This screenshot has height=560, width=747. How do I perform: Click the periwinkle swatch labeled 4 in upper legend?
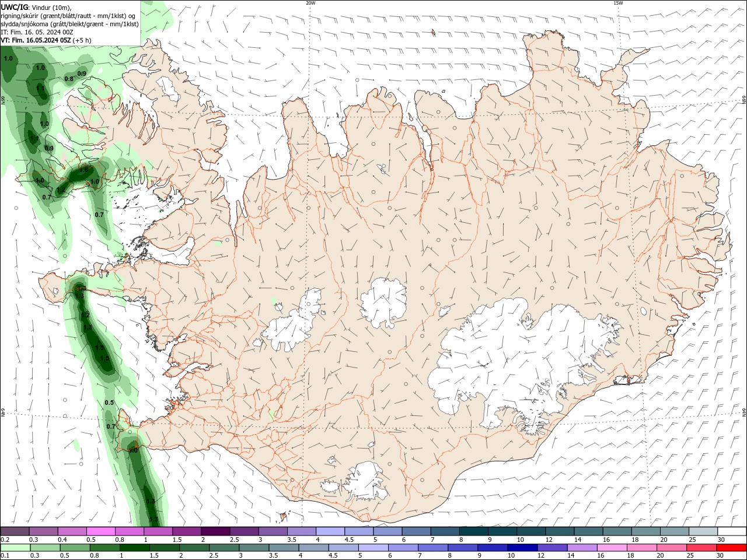[330, 531]
